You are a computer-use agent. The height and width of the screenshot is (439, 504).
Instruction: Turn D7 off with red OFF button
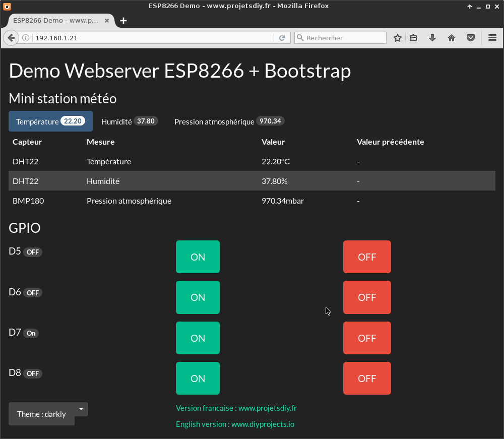pos(367,338)
